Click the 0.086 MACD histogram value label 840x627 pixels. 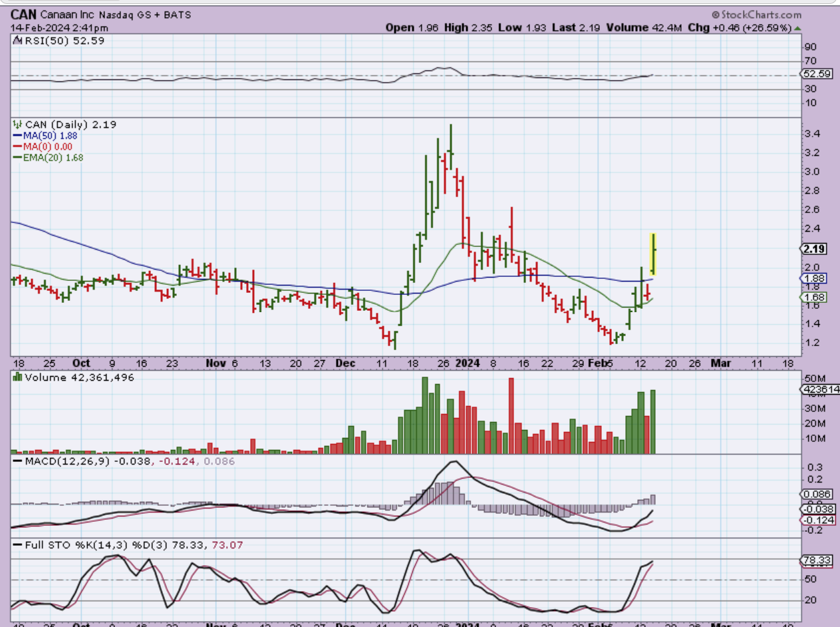(x=815, y=495)
